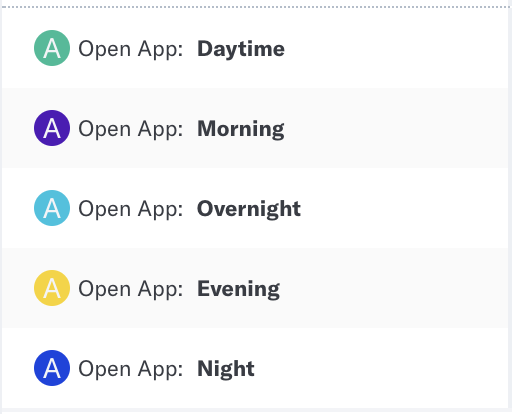512x414 pixels.
Task: Click the green A icon for Daytime
Action: pos(52,48)
